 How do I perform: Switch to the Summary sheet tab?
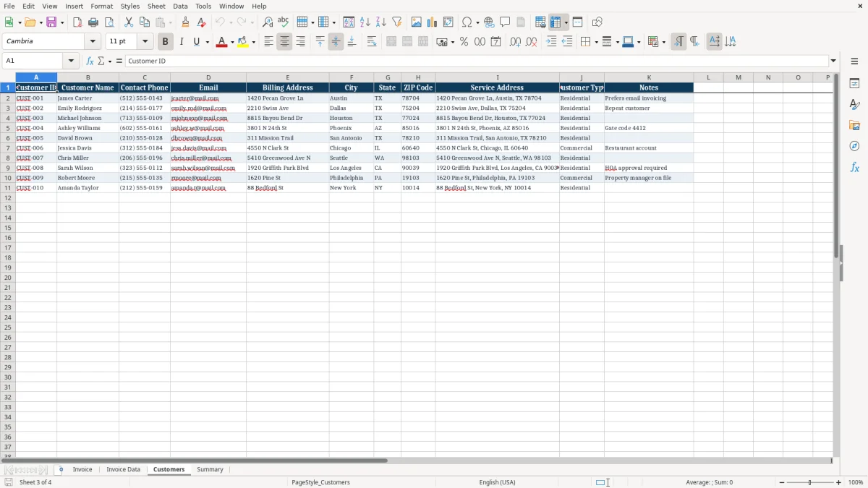tap(210, 470)
